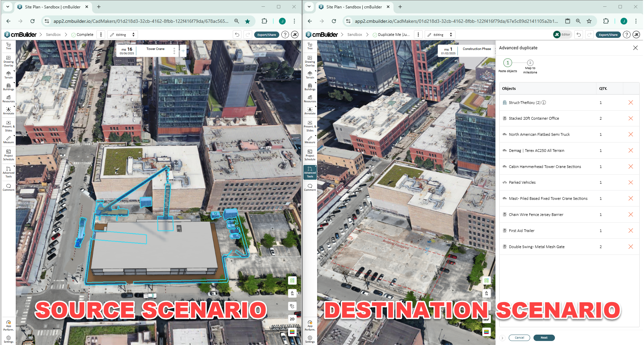644x345 pixels.
Task: Select Measure tool in destination window
Action: pyautogui.click(x=310, y=140)
